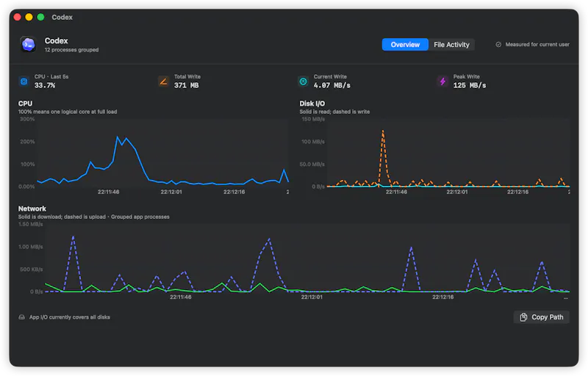Click the checkmark icon beside Measured for current user

[x=498, y=45]
